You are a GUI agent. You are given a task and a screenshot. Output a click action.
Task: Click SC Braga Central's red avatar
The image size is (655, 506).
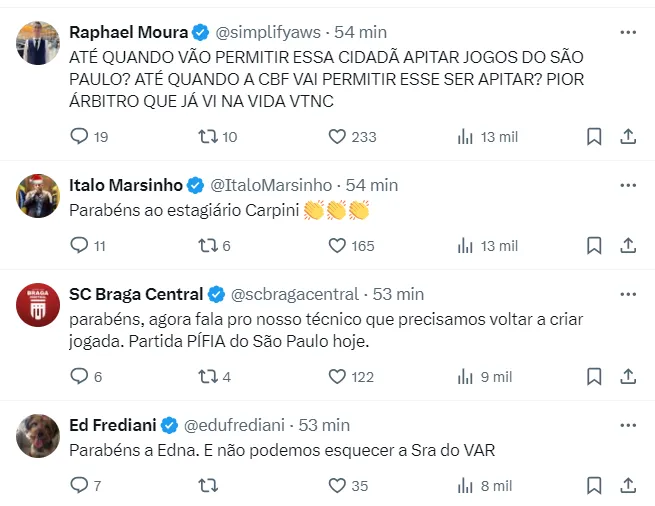pyautogui.click(x=39, y=306)
